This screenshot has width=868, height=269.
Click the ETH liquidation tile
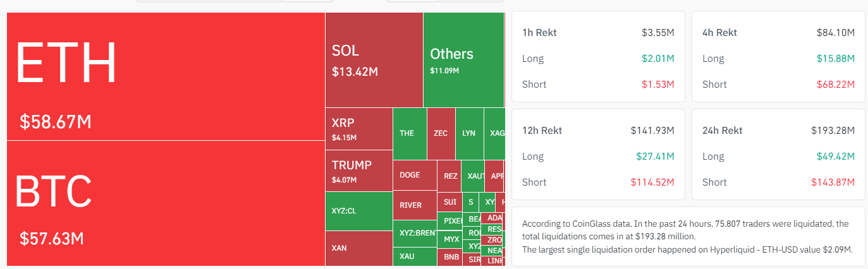[x=166, y=76]
